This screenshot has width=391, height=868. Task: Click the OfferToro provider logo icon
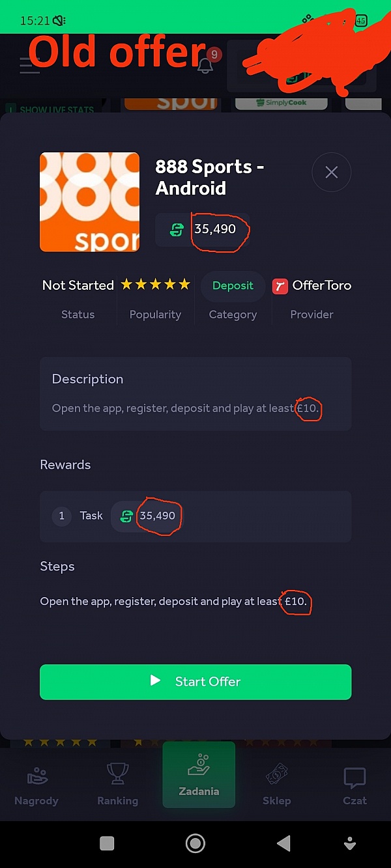(280, 285)
